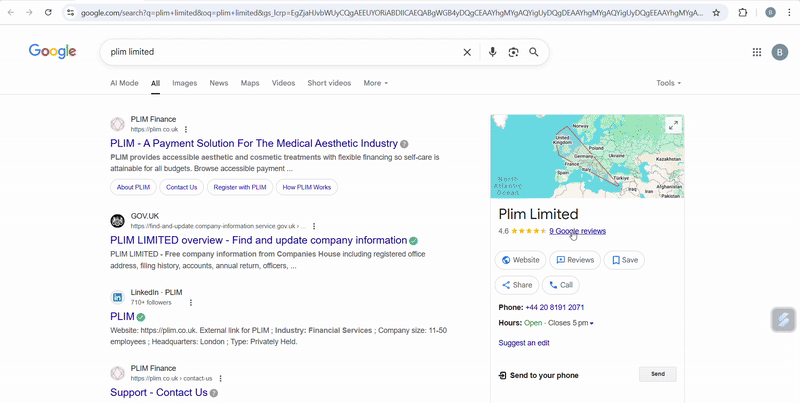
Task: Open the Tools dropdown
Action: point(668,83)
